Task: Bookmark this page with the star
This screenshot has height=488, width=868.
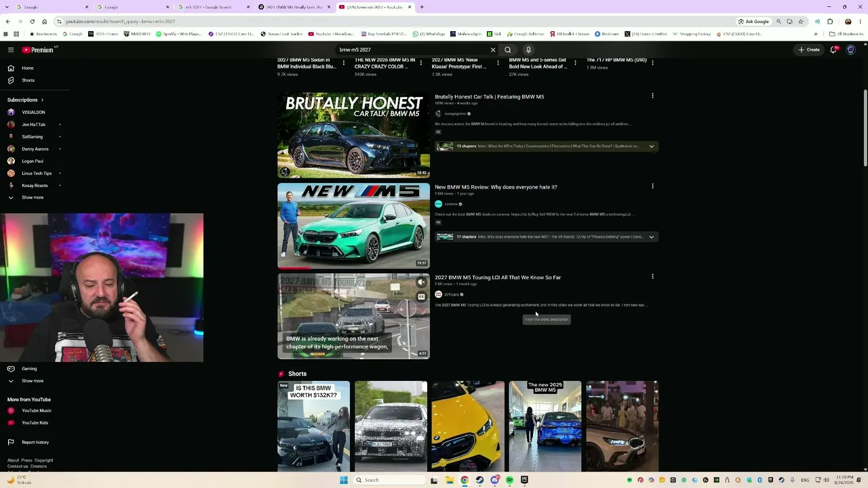Action: (x=800, y=21)
